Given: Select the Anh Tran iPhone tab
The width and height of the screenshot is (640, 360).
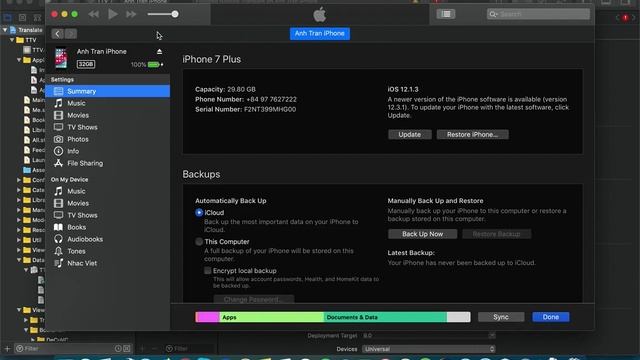Looking at the screenshot, I should click(x=320, y=33).
